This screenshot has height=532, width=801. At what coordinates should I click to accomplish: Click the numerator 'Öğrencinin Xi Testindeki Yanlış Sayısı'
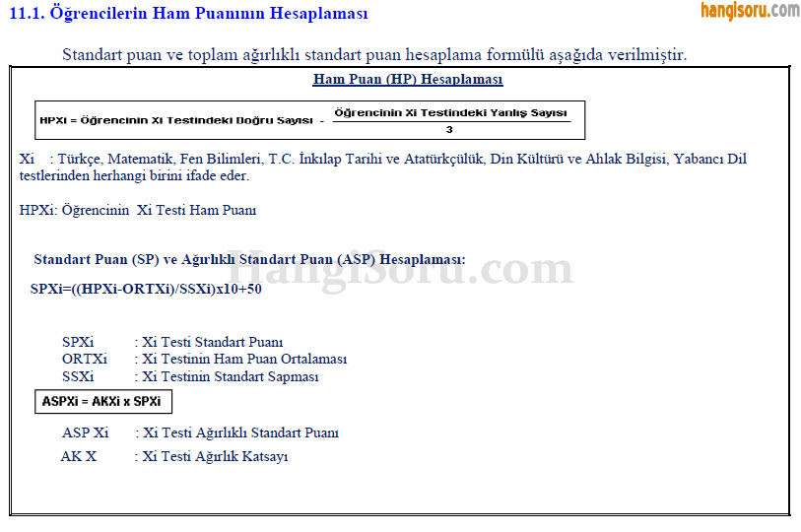coord(450,113)
